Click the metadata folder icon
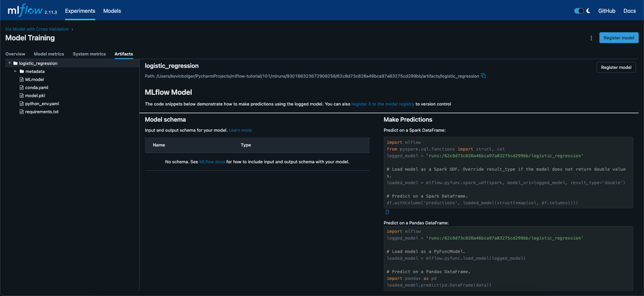 coord(22,71)
